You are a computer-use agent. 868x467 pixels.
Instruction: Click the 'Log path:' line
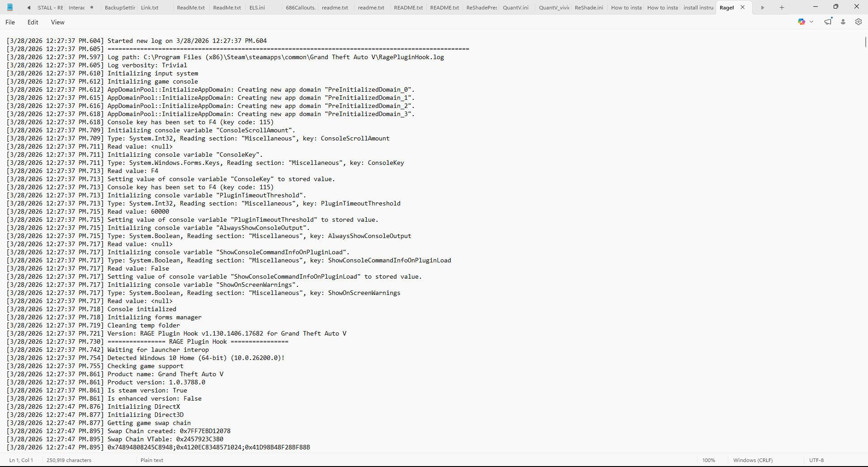point(225,57)
